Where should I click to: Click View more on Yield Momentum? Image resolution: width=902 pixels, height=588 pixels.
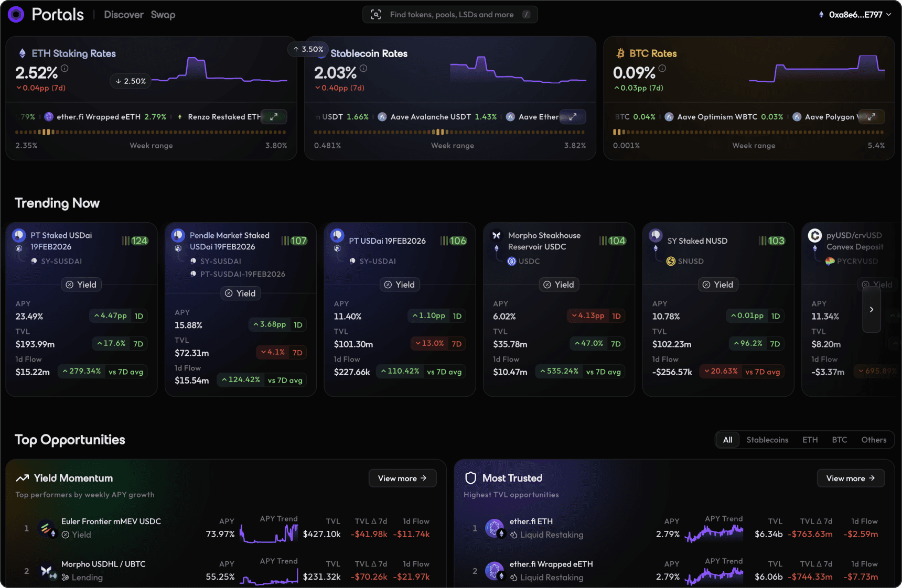(x=402, y=478)
